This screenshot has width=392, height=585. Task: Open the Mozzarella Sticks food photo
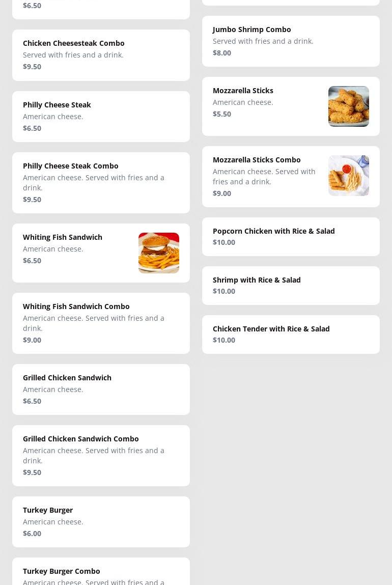(348, 106)
